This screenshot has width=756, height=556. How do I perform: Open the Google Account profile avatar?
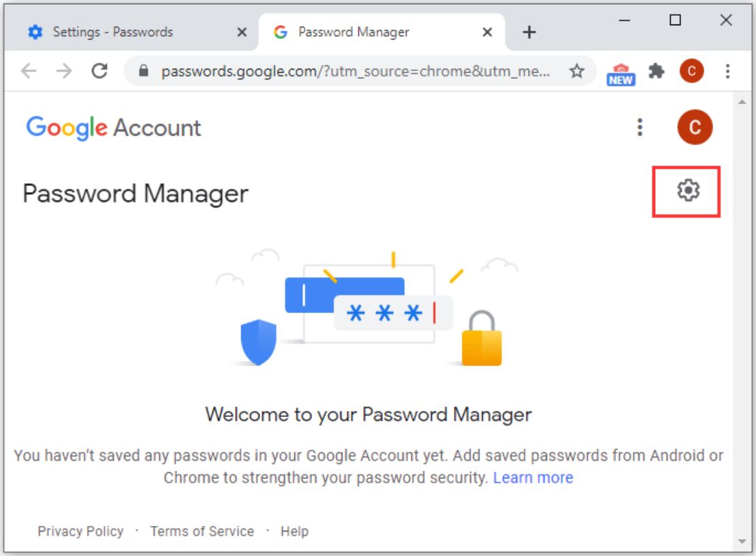(x=694, y=127)
